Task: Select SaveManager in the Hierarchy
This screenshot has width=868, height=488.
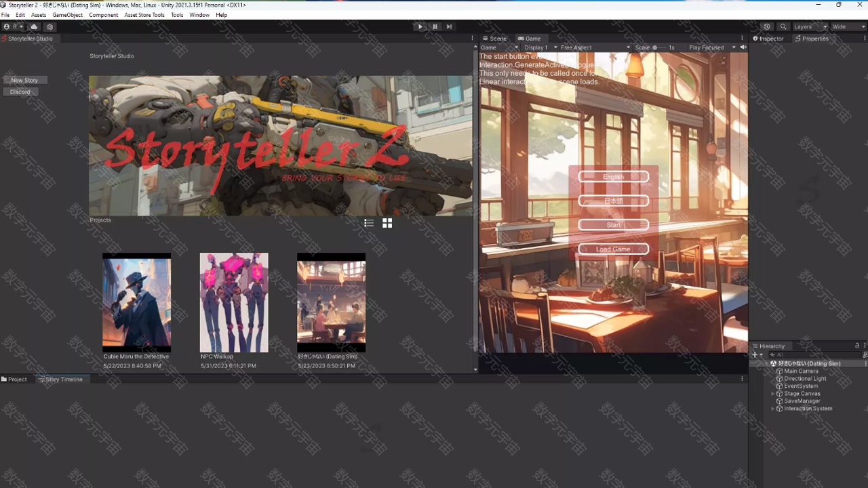Action: tap(802, 401)
